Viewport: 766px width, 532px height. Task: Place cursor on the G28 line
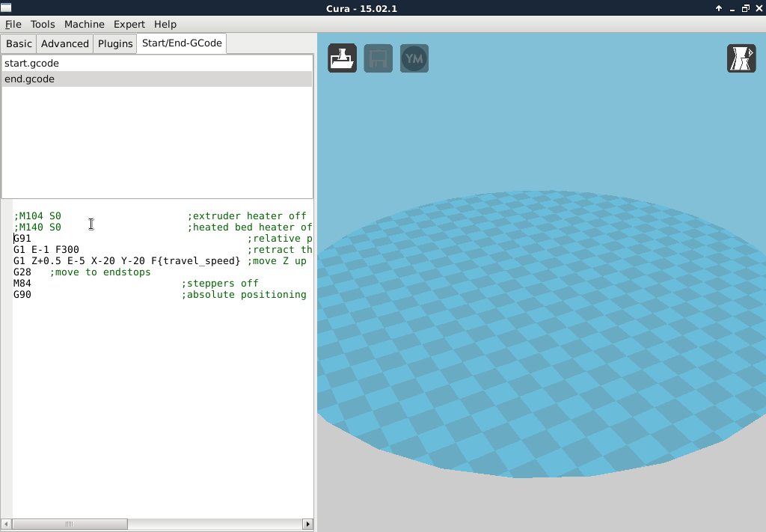(22, 272)
